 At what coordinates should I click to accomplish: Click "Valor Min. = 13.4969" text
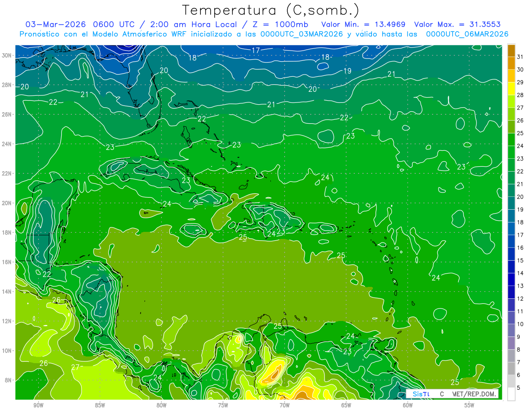tap(364, 24)
